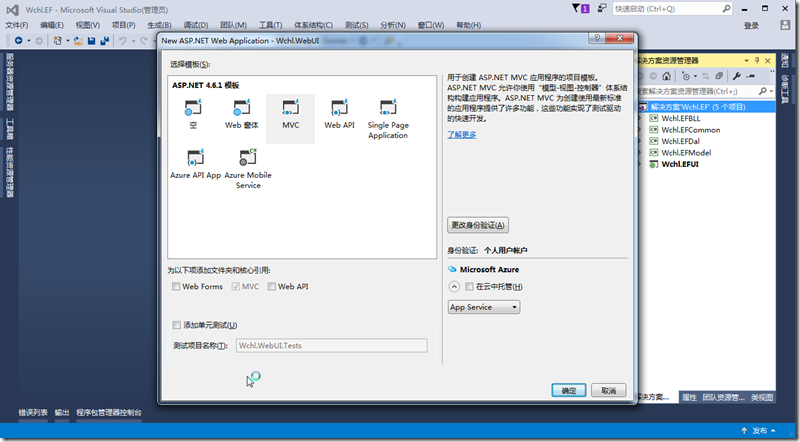Viewport: 800px width, 442px height.
Task: Select Wchl.EFModel project in Solution Explorer
Action: pyautogui.click(x=686, y=153)
